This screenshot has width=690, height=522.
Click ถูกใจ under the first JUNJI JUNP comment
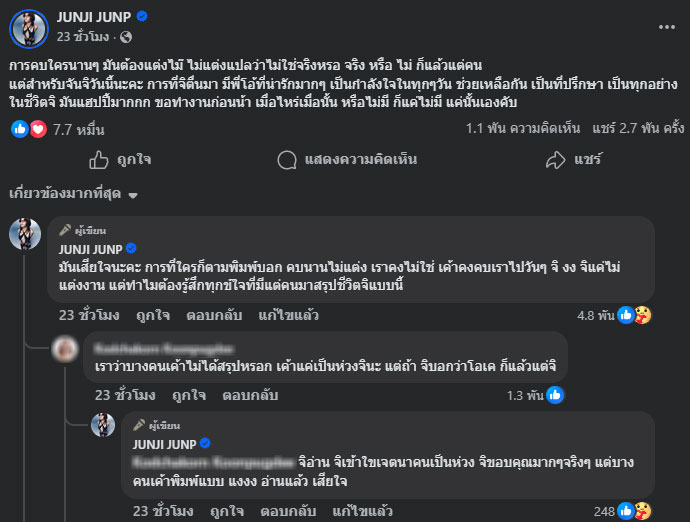[152, 315]
